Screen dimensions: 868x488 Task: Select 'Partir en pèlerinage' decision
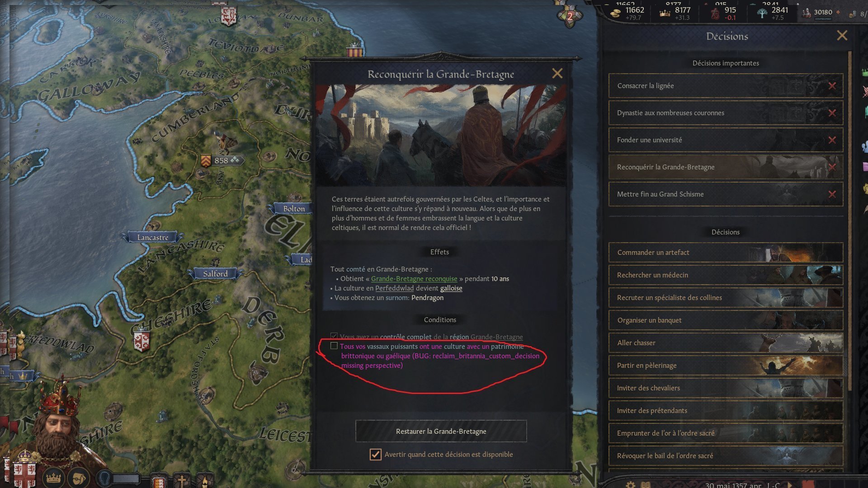pyautogui.click(x=726, y=365)
